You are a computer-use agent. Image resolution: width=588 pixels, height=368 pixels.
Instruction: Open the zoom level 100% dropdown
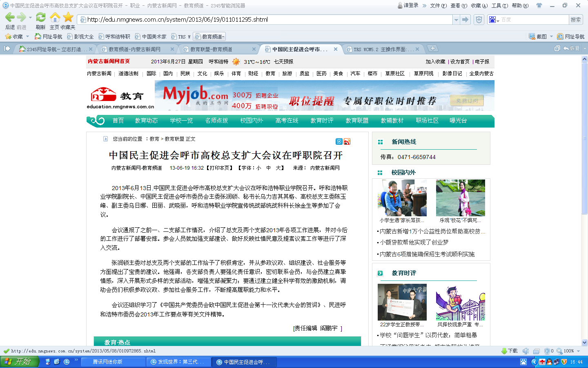(x=578, y=351)
